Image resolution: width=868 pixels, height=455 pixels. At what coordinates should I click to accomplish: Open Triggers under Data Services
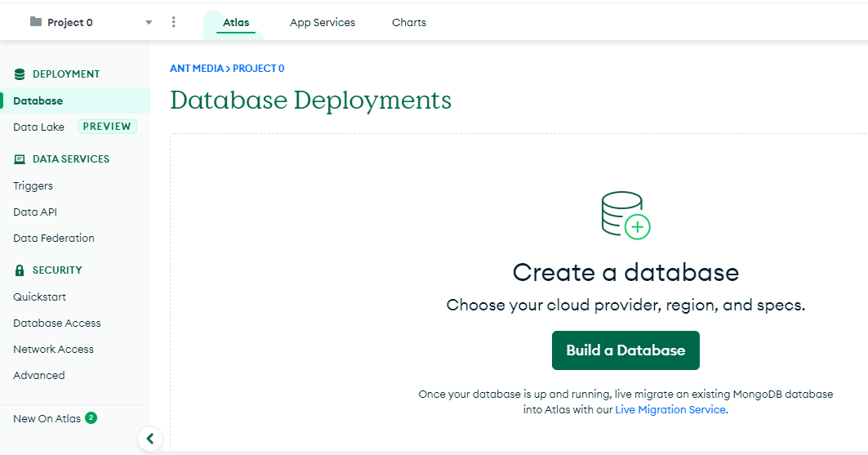pos(33,186)
